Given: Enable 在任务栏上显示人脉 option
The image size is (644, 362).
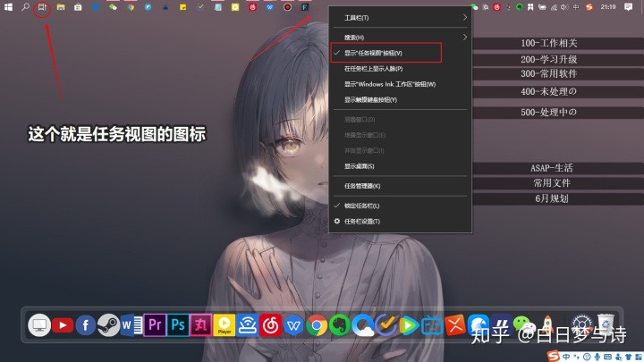Looking at the screenshot, I should pyautogui.click(x=400, y=69).
